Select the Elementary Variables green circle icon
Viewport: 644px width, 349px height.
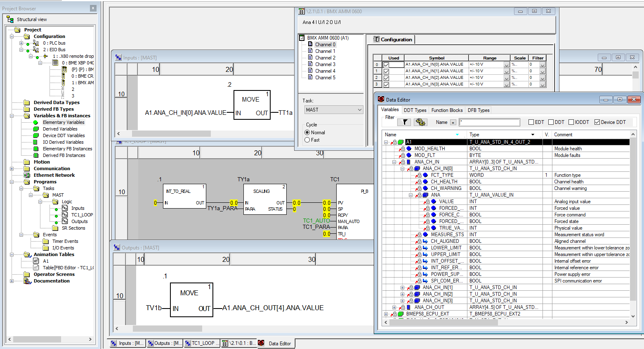(x=35, y=122)
